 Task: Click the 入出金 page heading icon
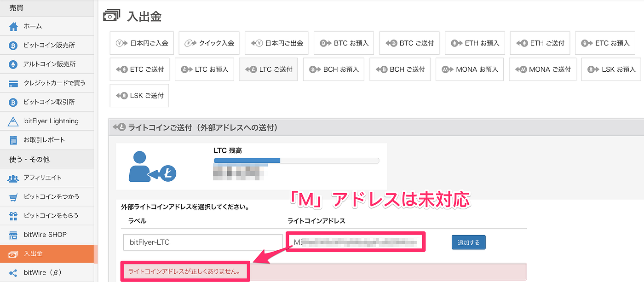click(112, 16)
